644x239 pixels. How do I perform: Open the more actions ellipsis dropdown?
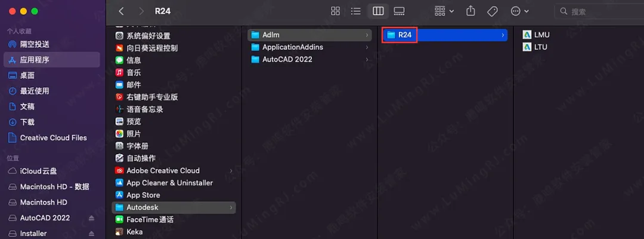point(520,11)
